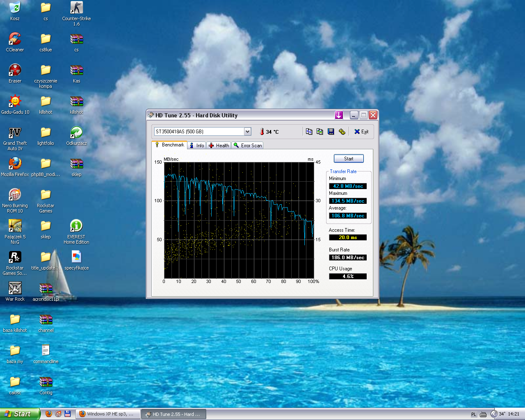This screenshot has height=420, width=525.
Task: Start the disk benchmark
Action: [349, 159]
